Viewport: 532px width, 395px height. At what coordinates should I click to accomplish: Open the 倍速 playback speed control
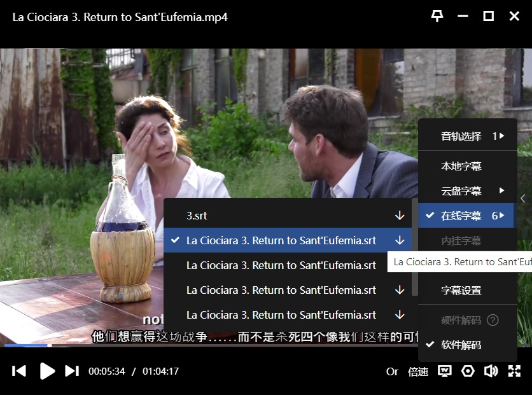click(418, 371)
